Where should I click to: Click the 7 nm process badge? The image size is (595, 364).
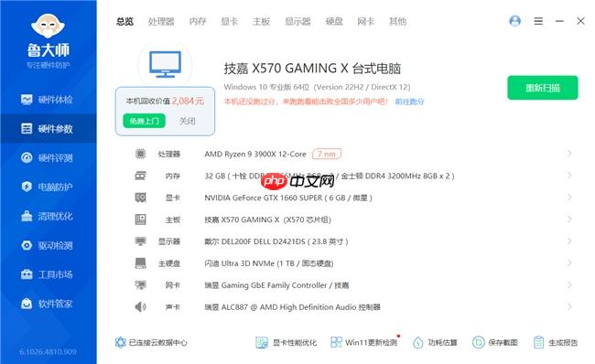327,154
